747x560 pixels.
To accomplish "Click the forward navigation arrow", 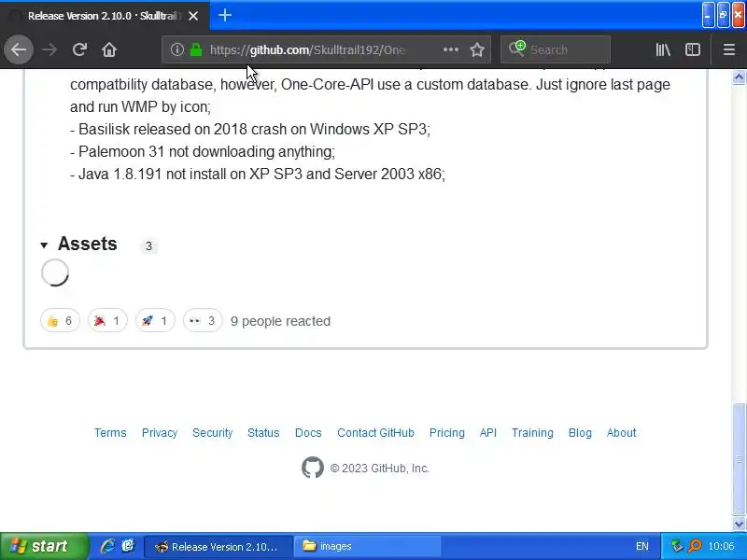I will point(49,49).
